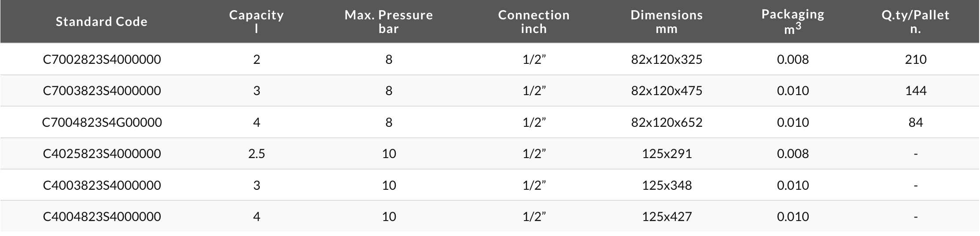Click product code C4004823S4000000
Image resolution: width=980 pixels, height=236 pixels.
(102, 217)
